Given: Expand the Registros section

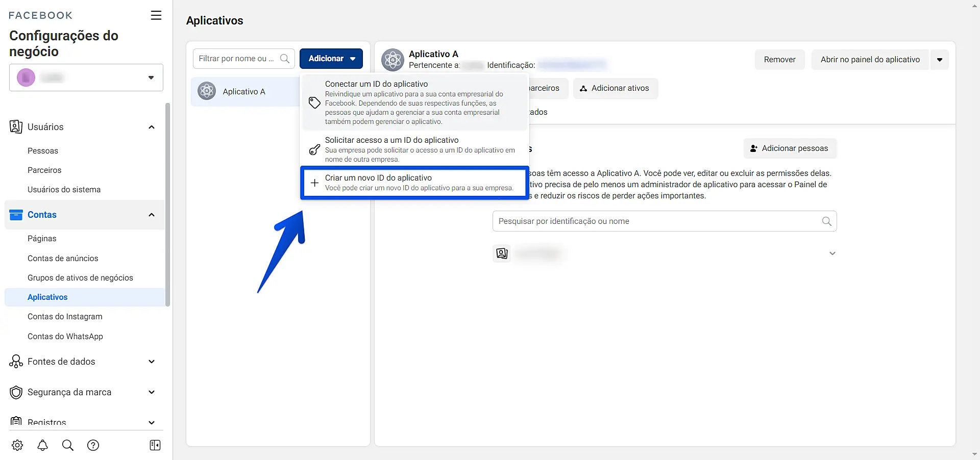Looking at the screenshot, I should click(x=152, y=423).
